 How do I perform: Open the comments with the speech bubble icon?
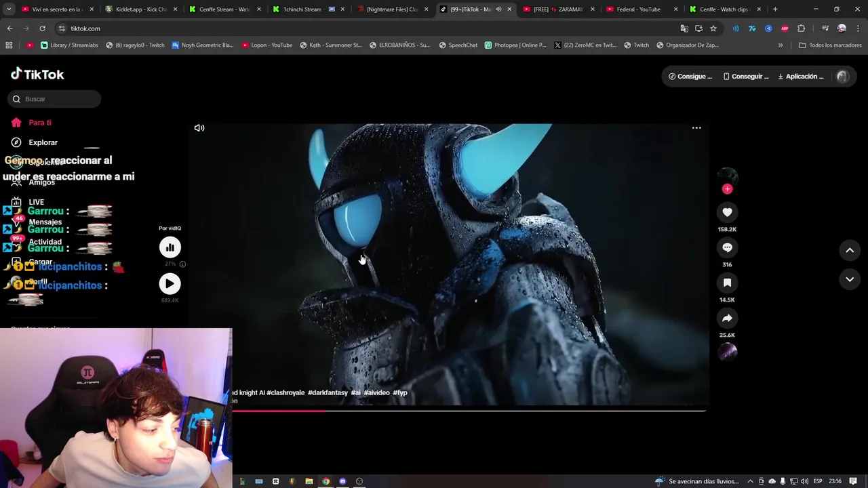pos(727,247)
